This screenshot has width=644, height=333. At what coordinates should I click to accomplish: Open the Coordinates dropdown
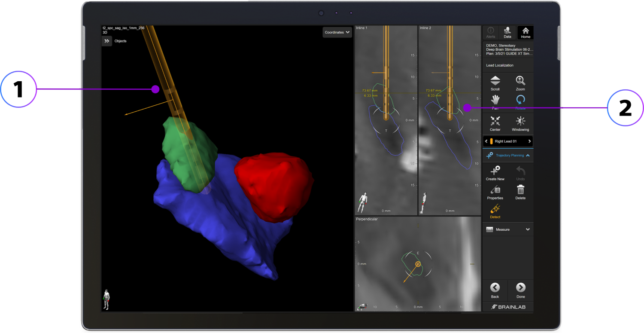point(337,32)
